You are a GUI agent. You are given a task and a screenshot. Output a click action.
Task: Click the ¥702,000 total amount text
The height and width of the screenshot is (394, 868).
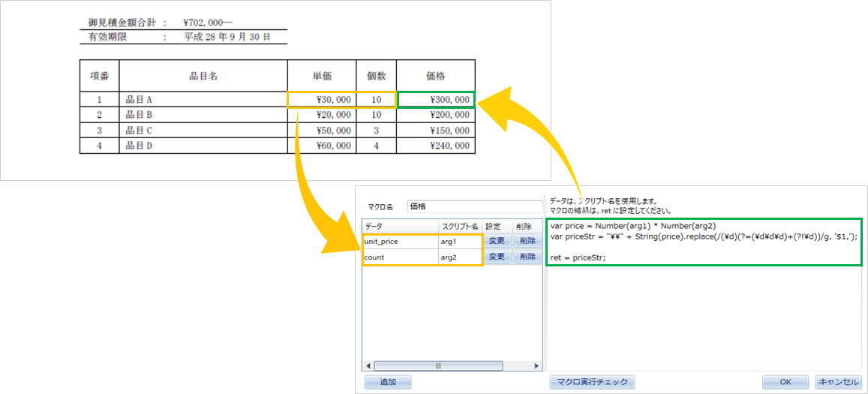(208, 23)
